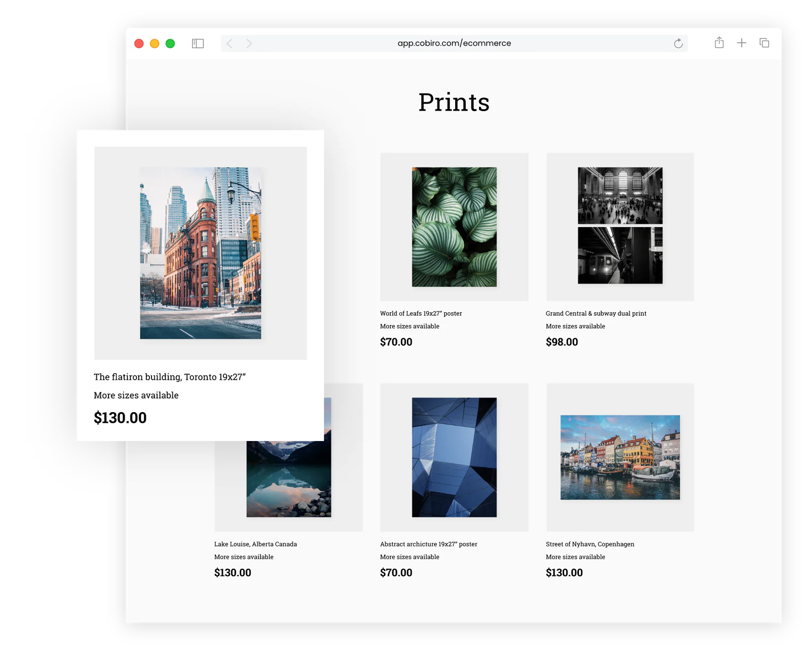Image resolution: width=812 pixels, height=655 pixels.
Task: Click the green fullscreen window button
Action: [x=170, y=44]
